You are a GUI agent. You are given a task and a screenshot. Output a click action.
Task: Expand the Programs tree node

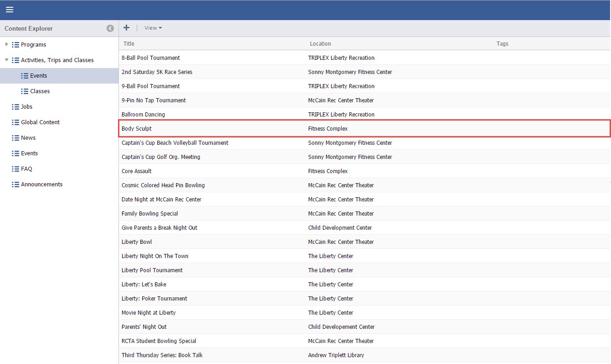(6, 45)
